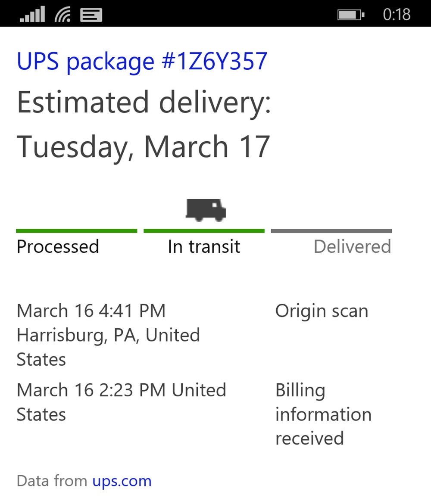Select the March 16 4:41 PM Harrisburg entry
The height and width of the screenshot is (504, 431).
tap(108, 335)
